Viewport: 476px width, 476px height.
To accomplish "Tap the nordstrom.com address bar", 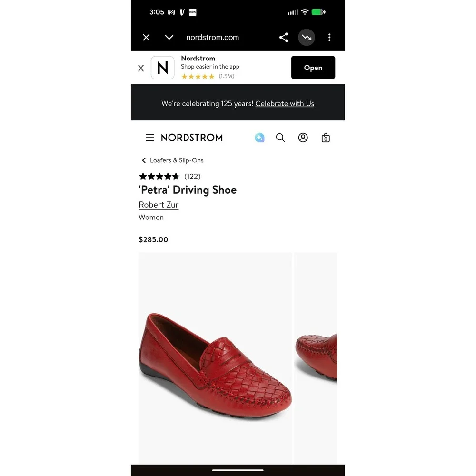I will (212, 37).
